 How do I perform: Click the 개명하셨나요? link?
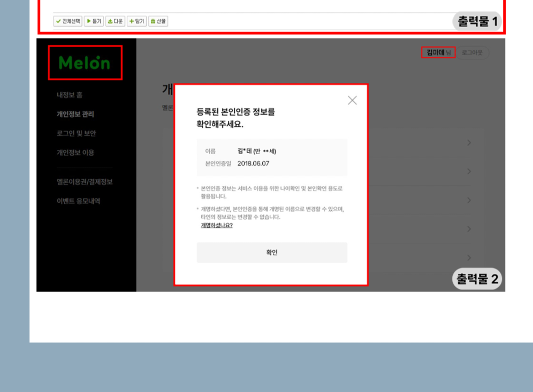pos(217,226)
